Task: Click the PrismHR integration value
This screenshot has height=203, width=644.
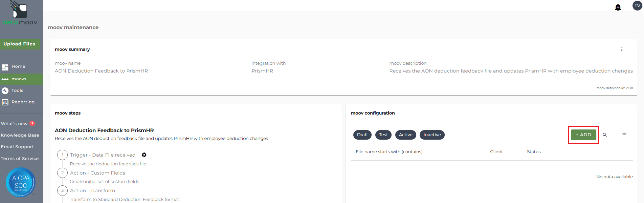Action: [262, 71]
